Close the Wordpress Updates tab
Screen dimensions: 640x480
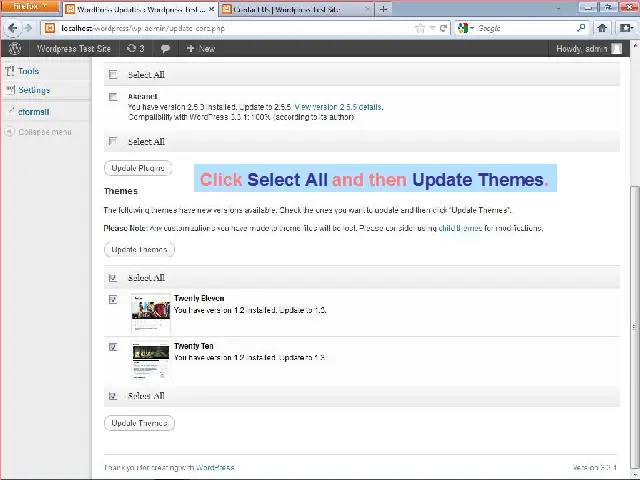[x=211, y=9]
